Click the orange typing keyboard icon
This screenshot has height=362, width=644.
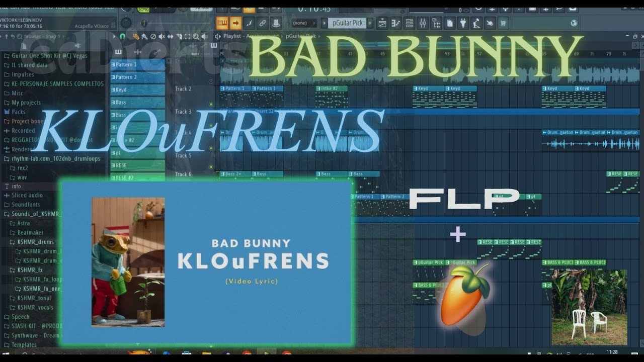222,23
